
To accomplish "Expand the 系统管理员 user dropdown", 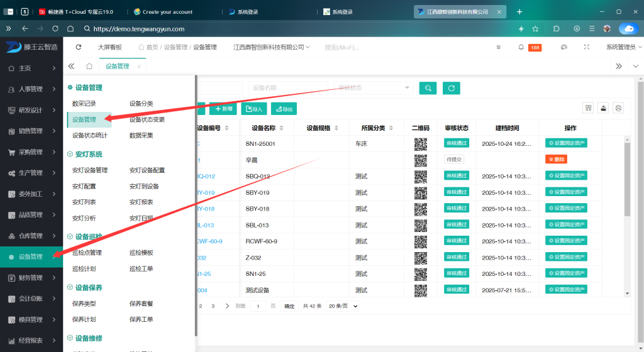I will click(623, 47).
